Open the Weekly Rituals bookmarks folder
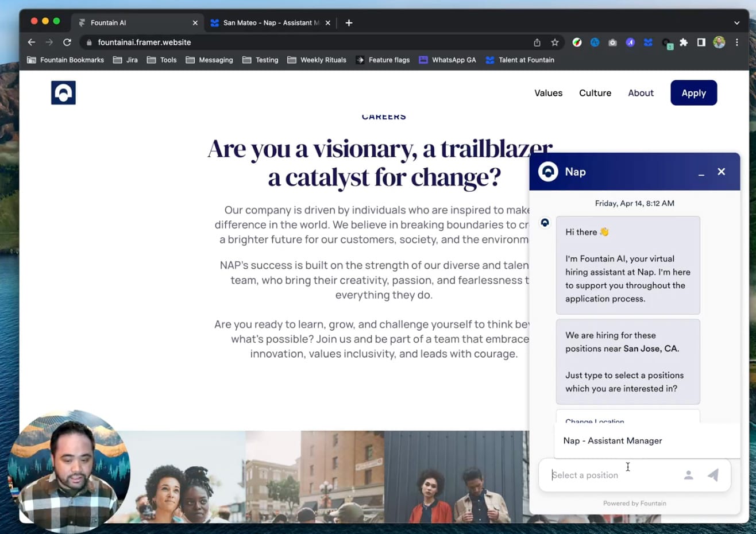The width and height of the screenshot is (756, 534). tap(317, 60)
